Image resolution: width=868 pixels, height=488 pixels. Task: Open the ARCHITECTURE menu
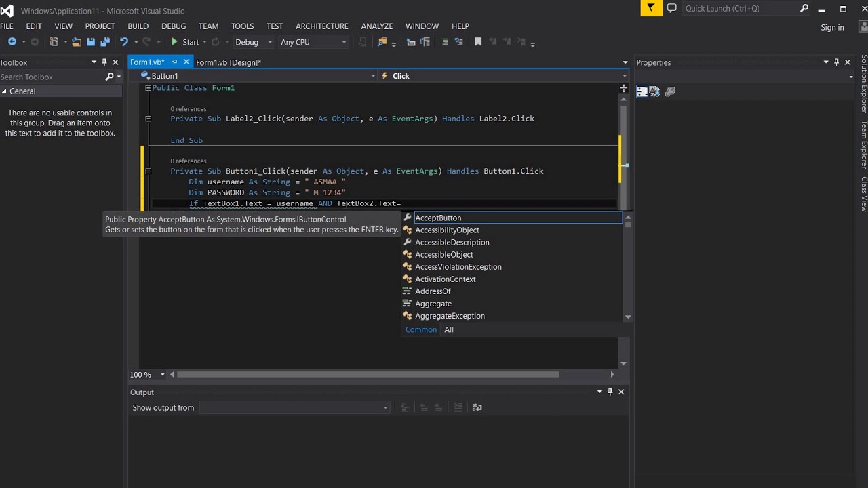[x=322, y=26]
